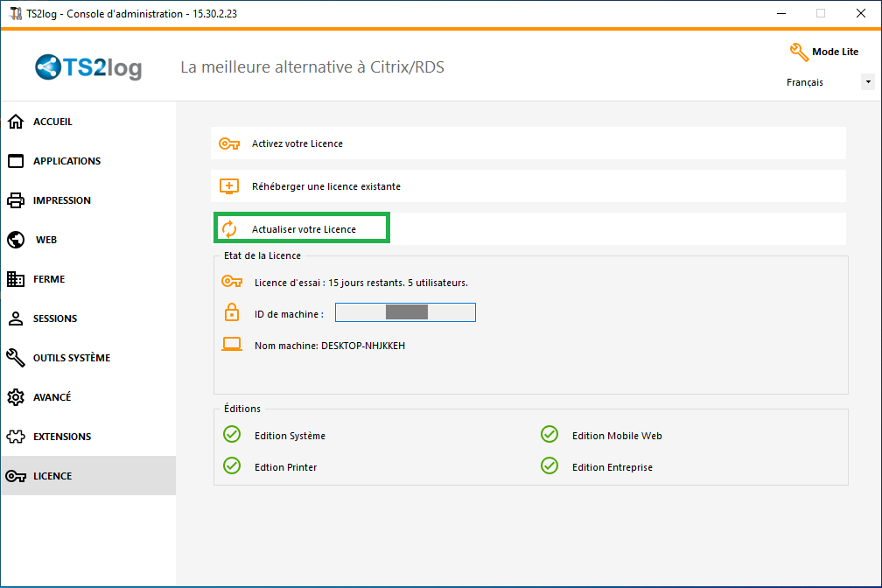This screenshot has width=882, height=588.
Task: Click the Edition Entreprise label
Action: click(x=612, y=467)
